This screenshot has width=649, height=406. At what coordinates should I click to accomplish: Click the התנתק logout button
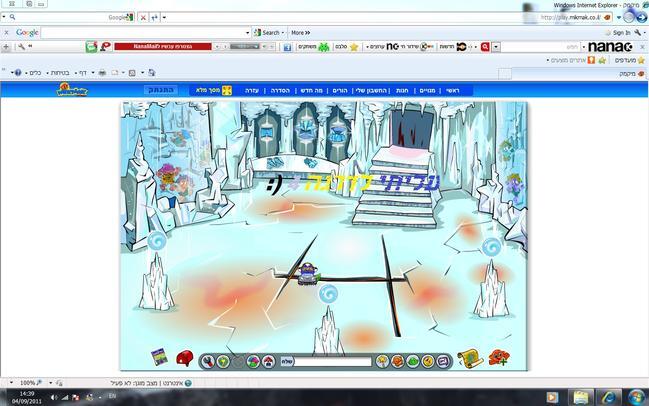pyautogui.click(x=161, y=90)
